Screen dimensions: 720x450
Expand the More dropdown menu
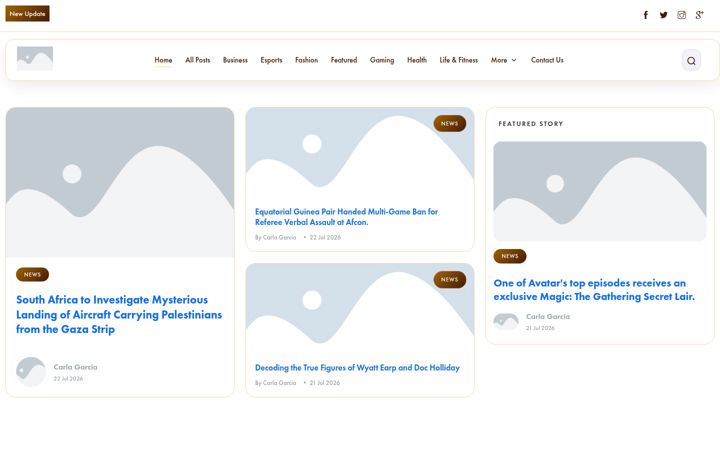click(503, 60)
